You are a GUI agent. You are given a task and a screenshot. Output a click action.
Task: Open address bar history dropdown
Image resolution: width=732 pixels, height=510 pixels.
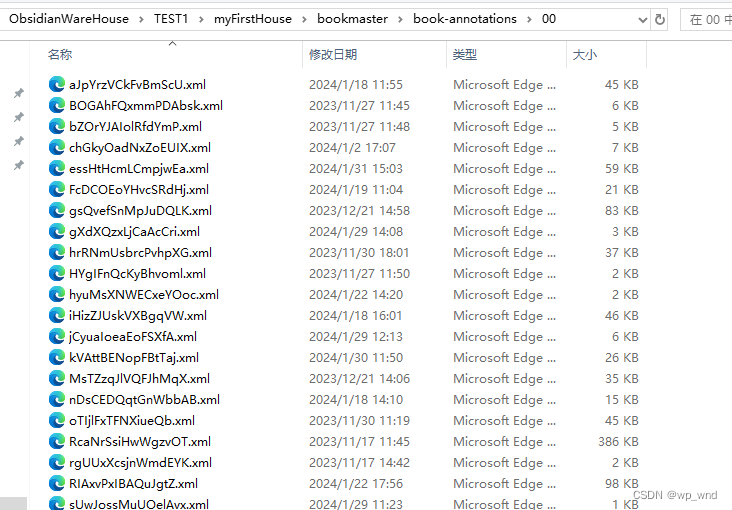tap(642, 20)
